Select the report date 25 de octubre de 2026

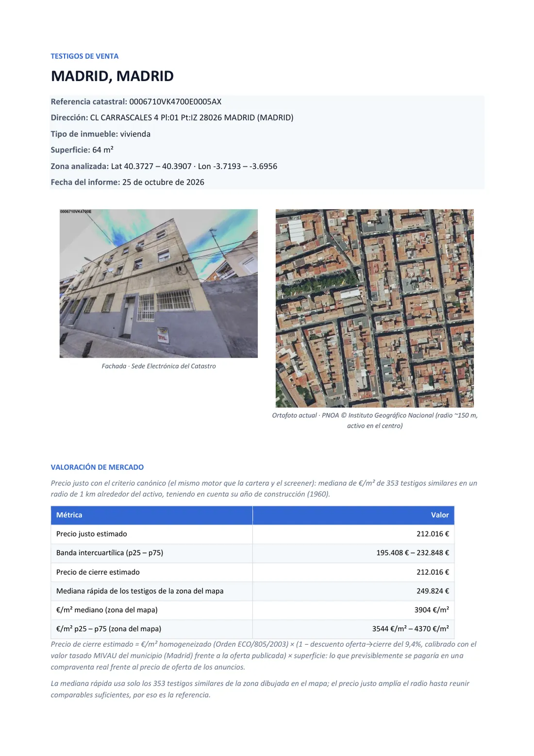[x=163, y=182]
